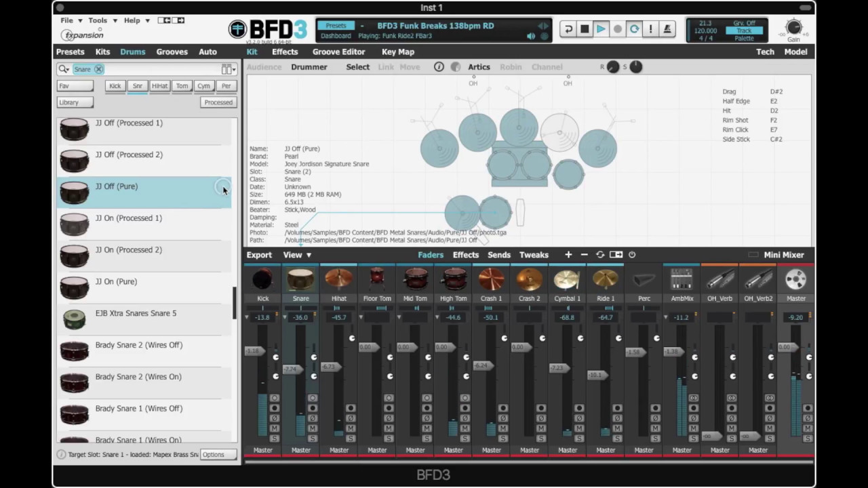Screen dimensions: 868x488
Task: Open the Library filter dropdown
Action: 75,102
